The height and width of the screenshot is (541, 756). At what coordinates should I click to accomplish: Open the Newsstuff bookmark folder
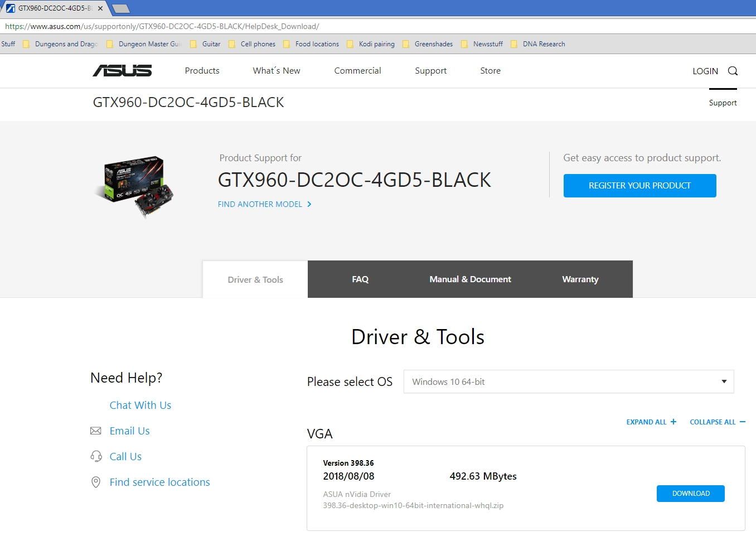[x=482, y=44]
